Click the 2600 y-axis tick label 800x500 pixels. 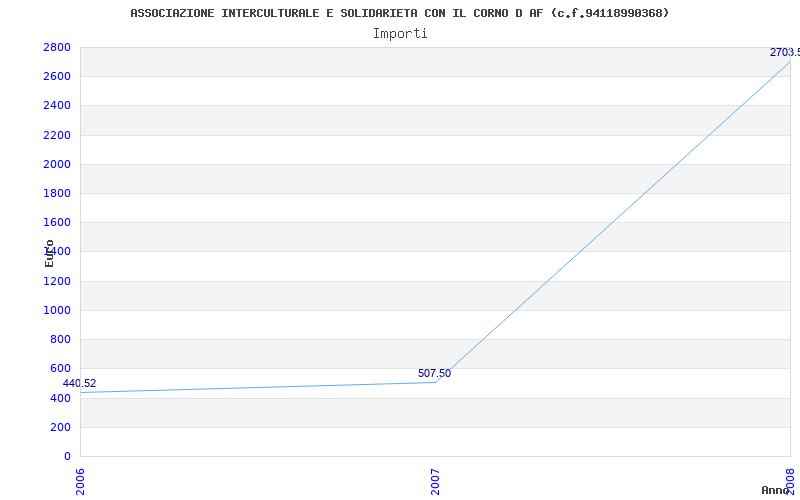point(57,77)
